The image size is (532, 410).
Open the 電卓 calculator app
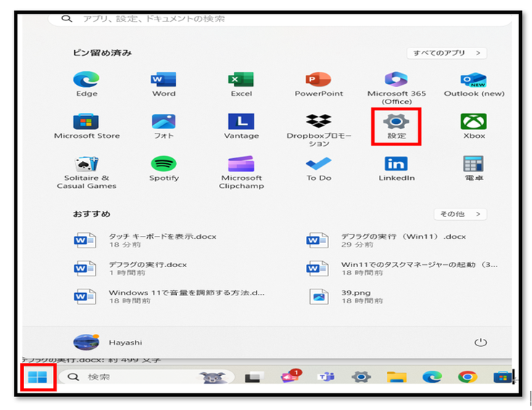[473, 168]
